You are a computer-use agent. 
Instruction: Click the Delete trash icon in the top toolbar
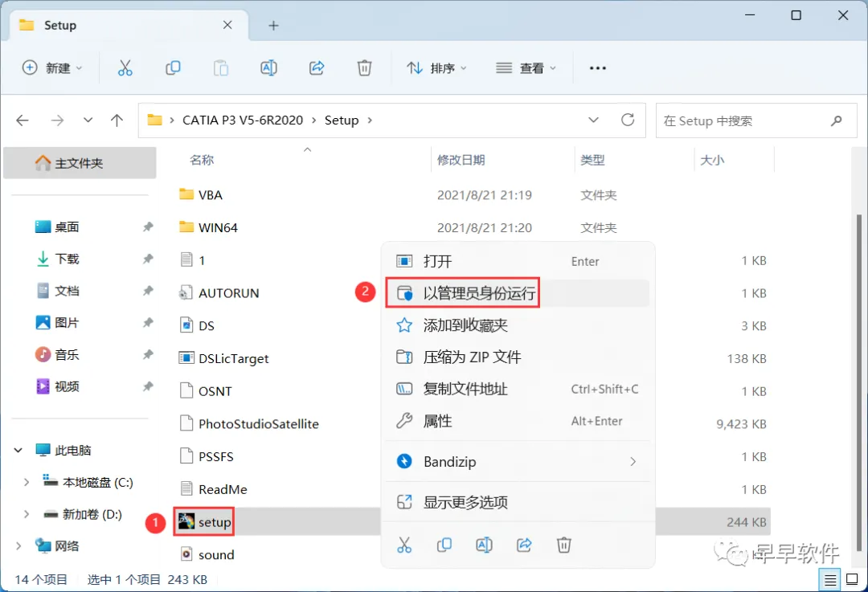point(364,68)
